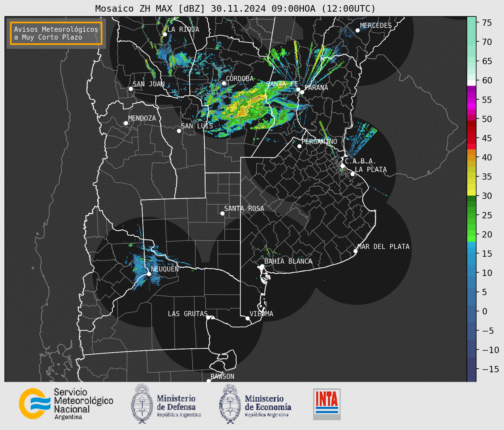
Task: Click the white dot marking Neuquén
Action: pyautogui.click(x=149, y=274)
